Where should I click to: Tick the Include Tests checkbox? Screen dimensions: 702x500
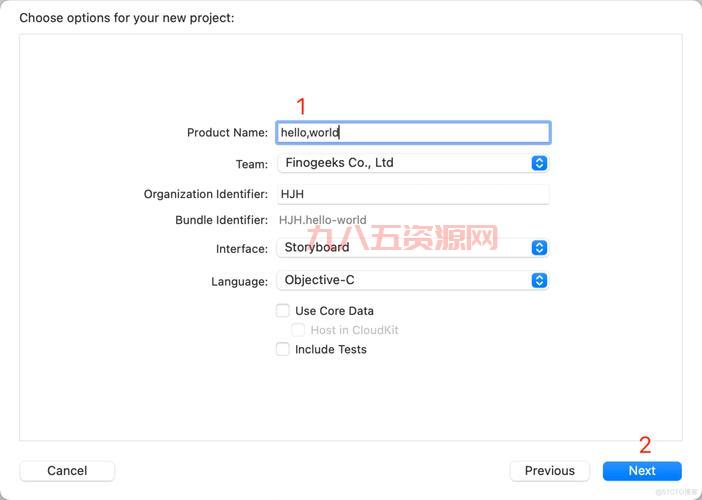click(x=283, y=349)
